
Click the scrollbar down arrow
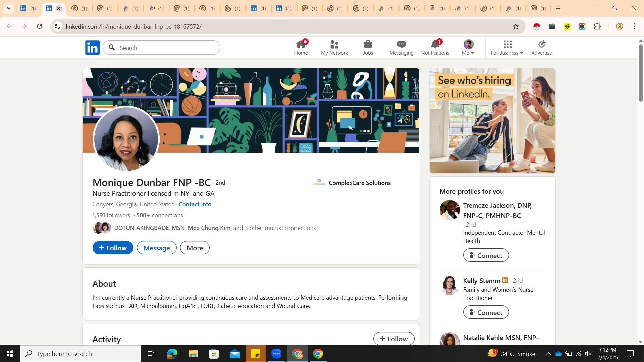click(x=641, y=342)
